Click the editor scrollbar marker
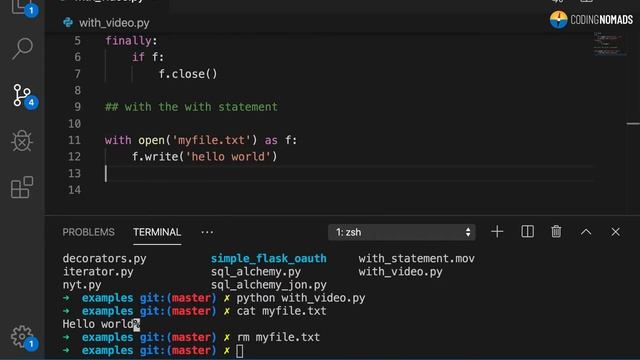640x360 pixels. pyautogui.click(x=633, y=123)
